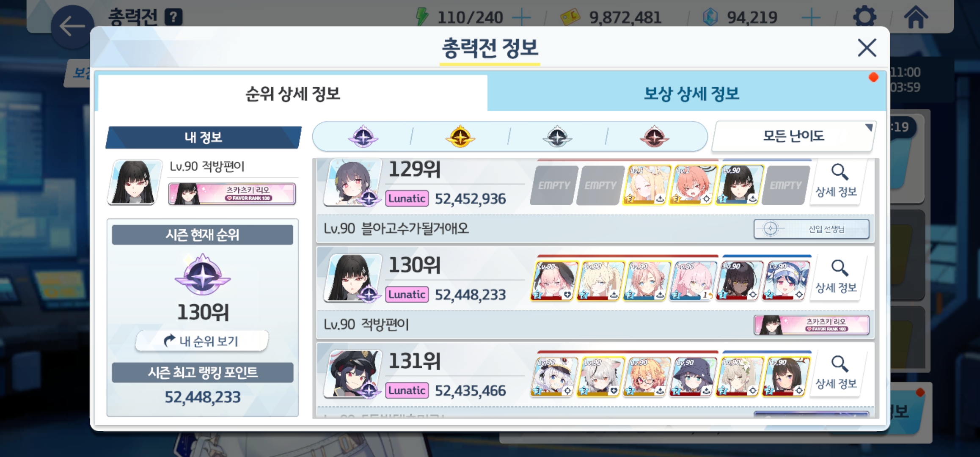Click the 츠카츠키 리오 favor rank banner in 내 정보

coord(232,194)
